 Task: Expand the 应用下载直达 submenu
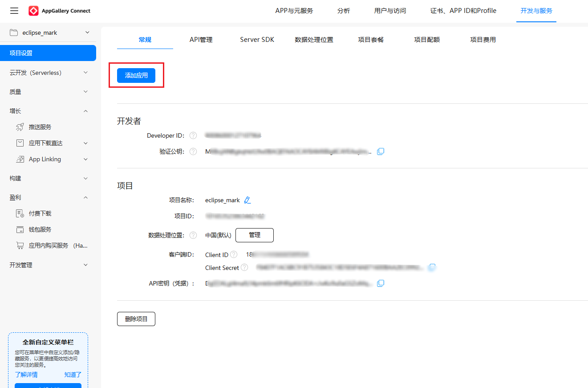coord(86,143)
